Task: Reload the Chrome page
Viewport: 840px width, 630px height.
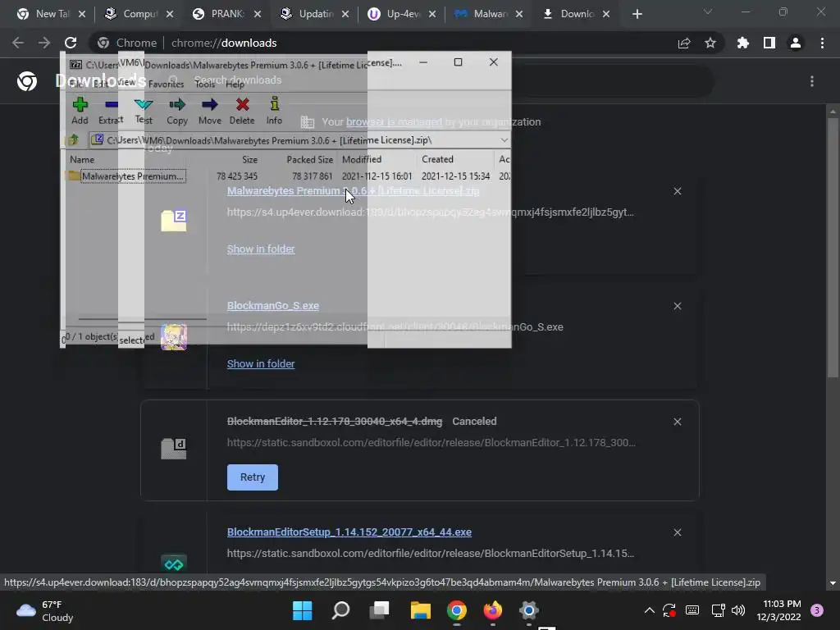Action: coord(71,43)
